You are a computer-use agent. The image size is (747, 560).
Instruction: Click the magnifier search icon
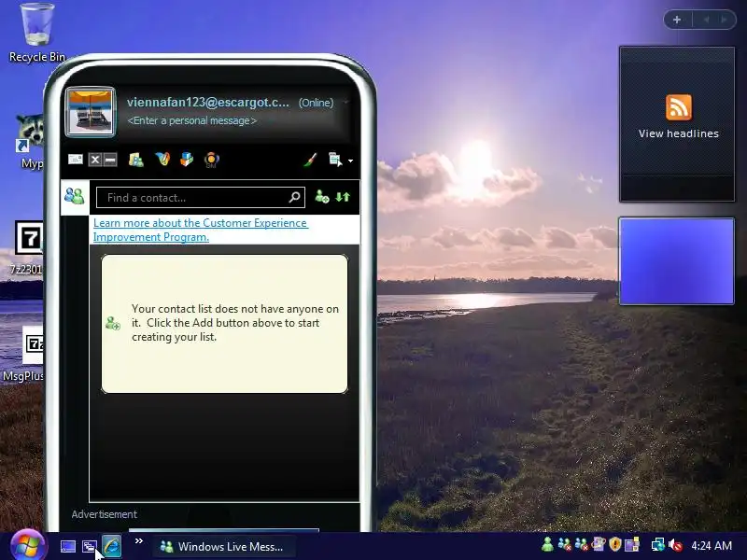pos(295,197)
